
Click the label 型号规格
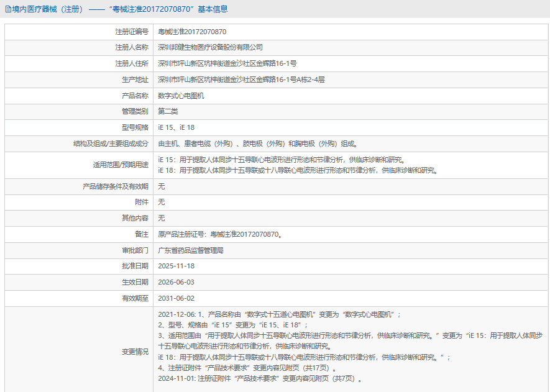click(x=135, y=127)
